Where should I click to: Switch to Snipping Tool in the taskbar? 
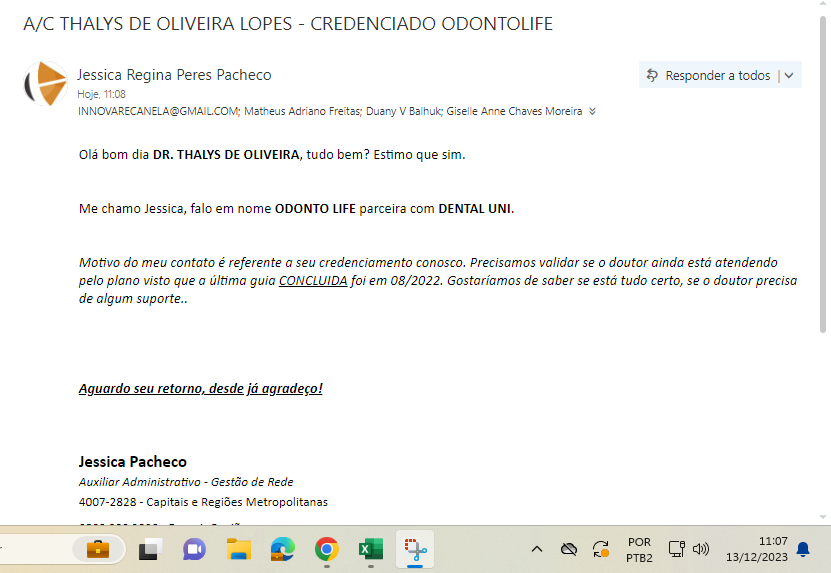point(415,549)
